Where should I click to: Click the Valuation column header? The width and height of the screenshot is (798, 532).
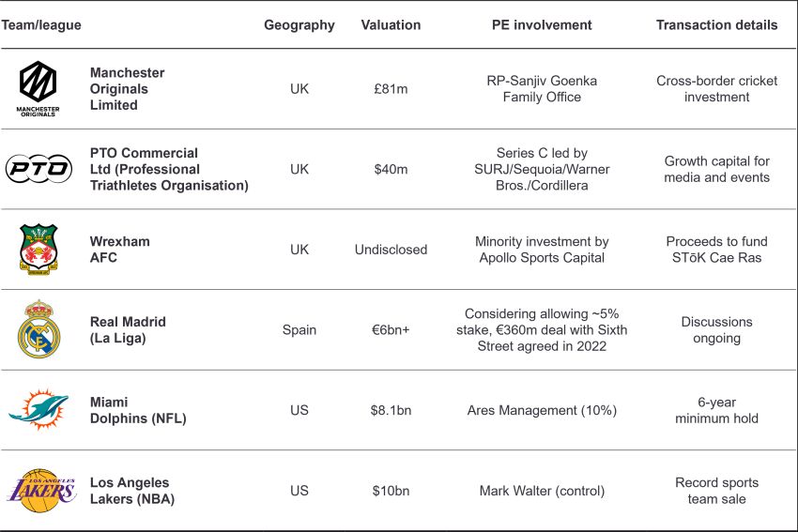(391, 25)
